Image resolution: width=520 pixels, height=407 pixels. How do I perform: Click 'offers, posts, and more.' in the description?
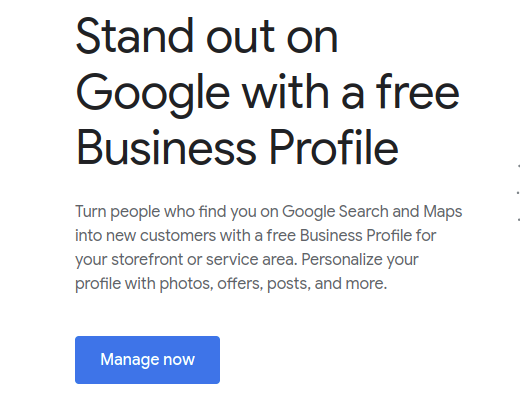(302, 284)
